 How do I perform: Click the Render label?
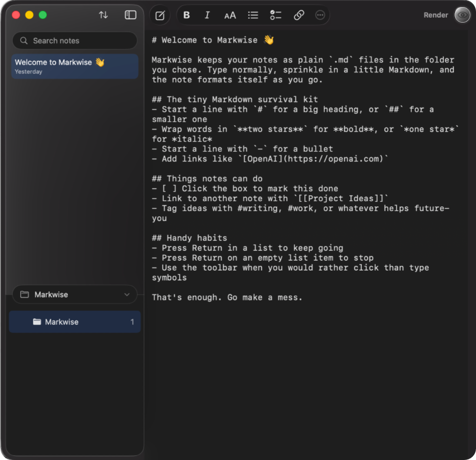pos(436,15)
